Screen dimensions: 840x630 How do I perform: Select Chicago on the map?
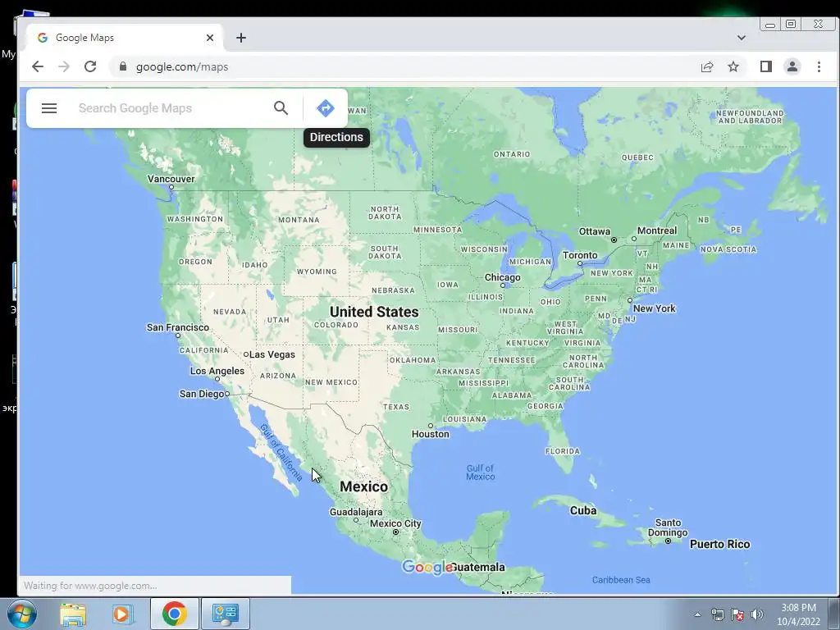[x=503, y=278]
